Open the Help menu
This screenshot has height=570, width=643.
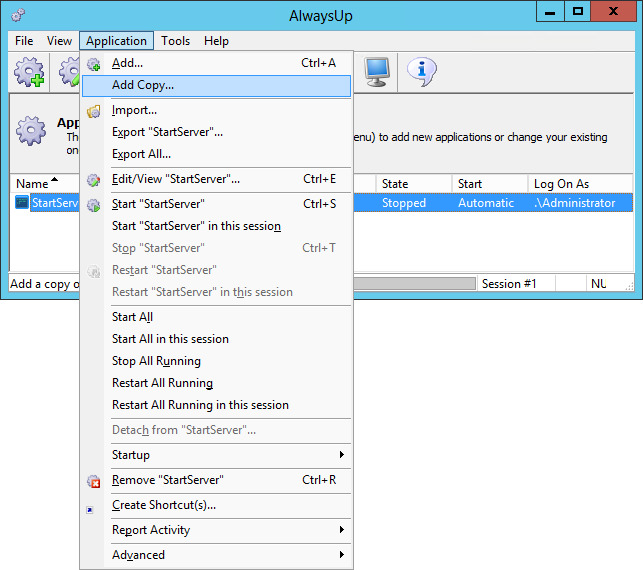point(216,41)
